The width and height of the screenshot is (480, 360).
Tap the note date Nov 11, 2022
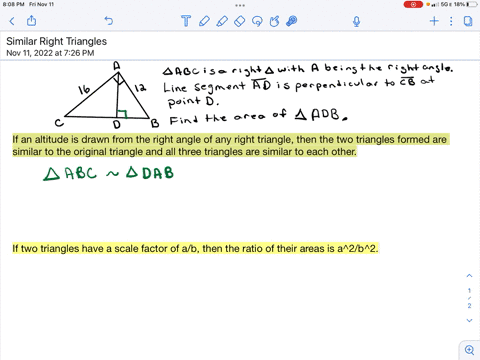50,53
